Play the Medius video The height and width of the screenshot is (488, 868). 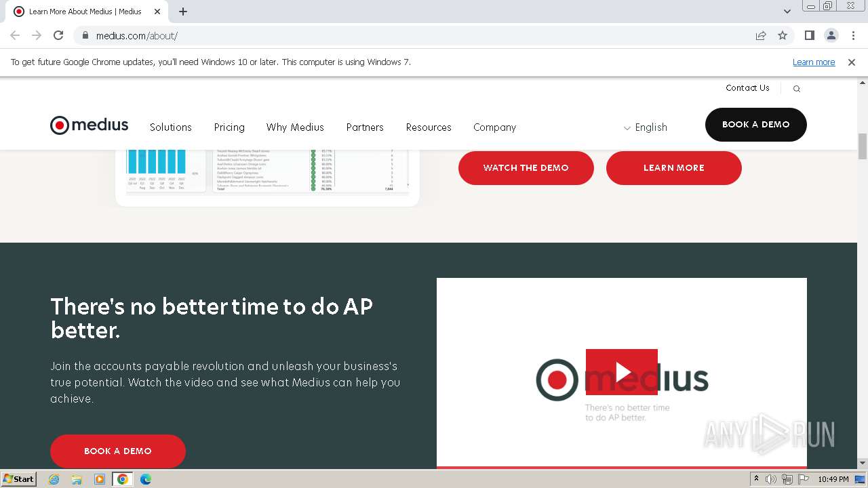(x=622, y=372)
